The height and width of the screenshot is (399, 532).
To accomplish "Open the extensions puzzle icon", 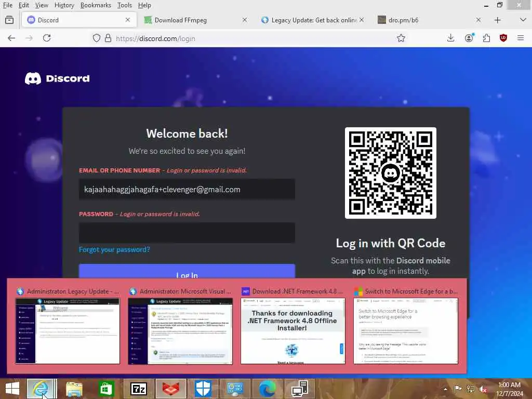I will pyautogui.click(x=486, y=38).
